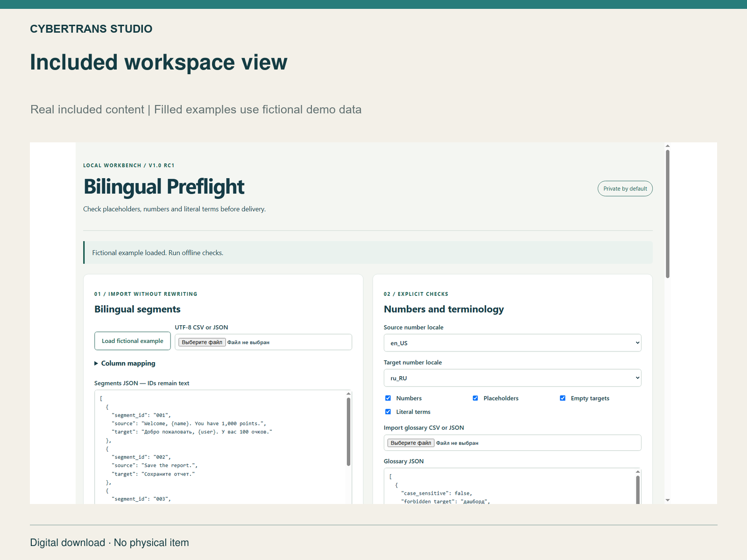Click the Segments JSON scroll-up arrow

click(x=348, y=393)
